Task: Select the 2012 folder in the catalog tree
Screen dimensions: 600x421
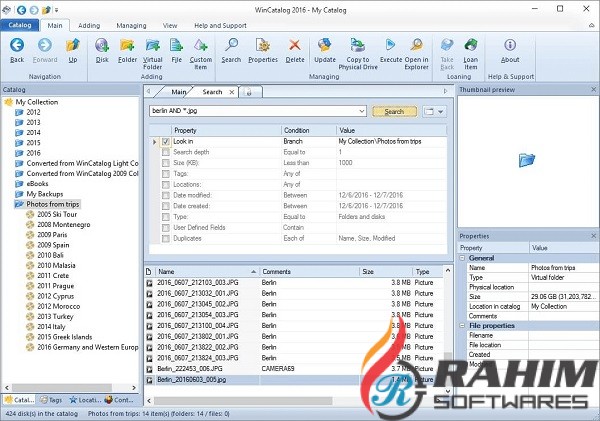Action: pyautogui.click(x=33, y=112)
